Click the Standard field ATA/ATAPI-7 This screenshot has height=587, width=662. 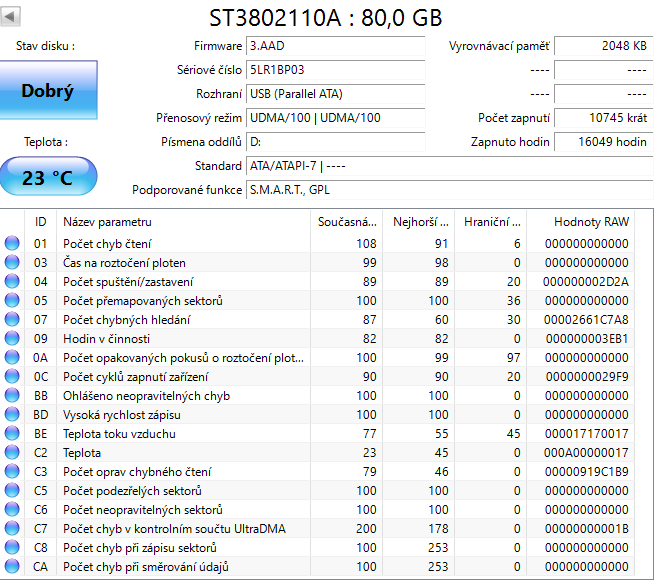(450, 166)
